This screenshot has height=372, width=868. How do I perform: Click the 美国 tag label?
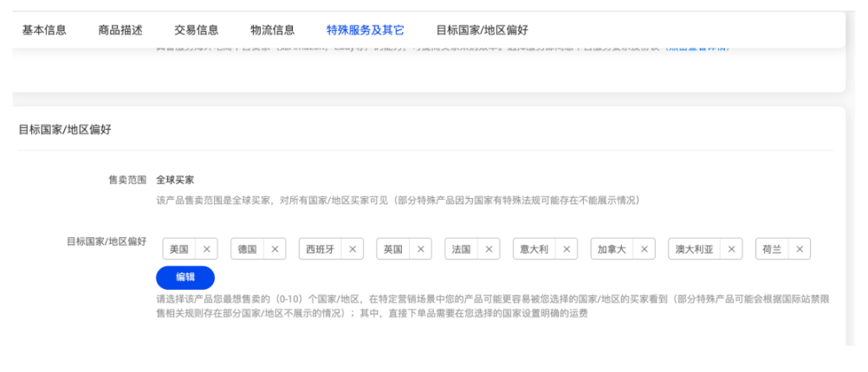coord(179,249)
